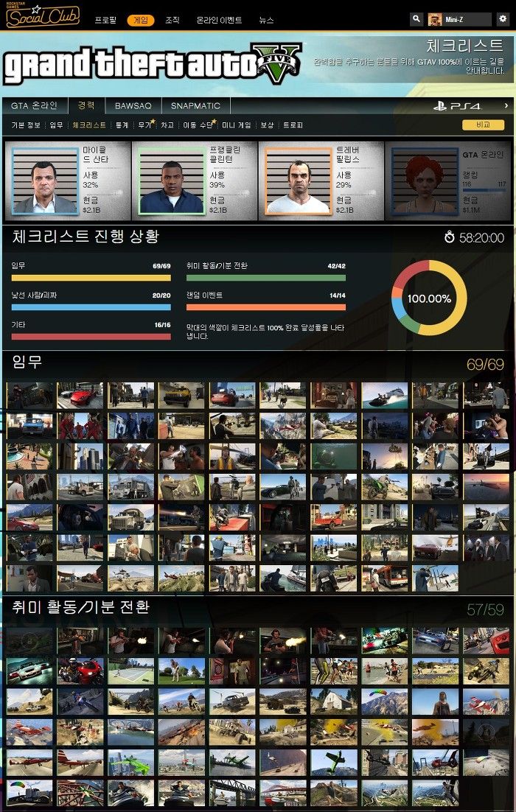Expand the platform chevron arrow beside PS4
Screen dimensions: 516x812
(x=506, y=105)
